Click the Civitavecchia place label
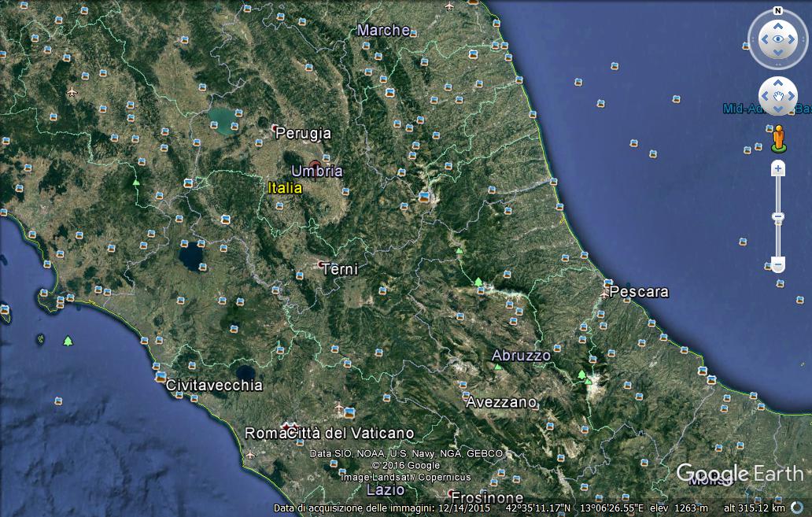The image size is (812, 517). click(214, 386)
